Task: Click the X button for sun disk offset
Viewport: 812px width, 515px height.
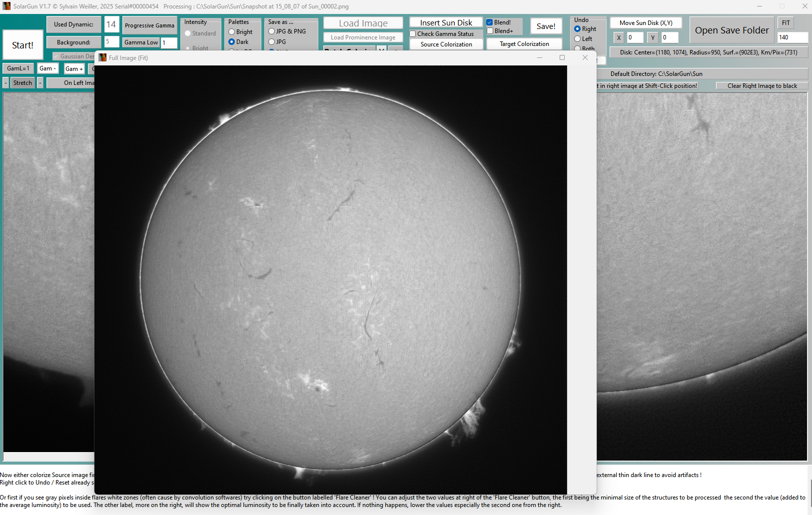Action: (x=619, y=37)
